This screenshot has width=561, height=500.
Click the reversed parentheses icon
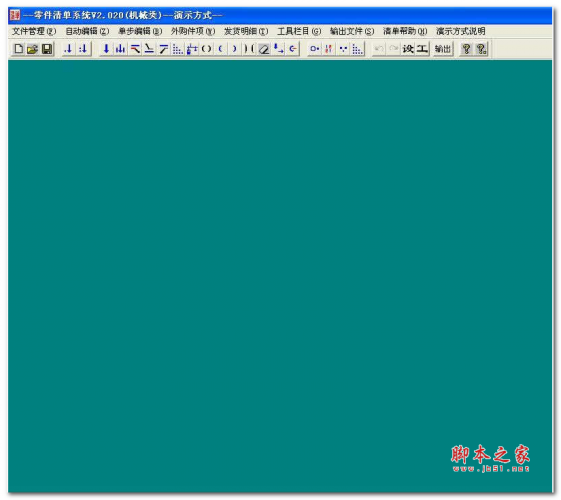click(x=249, y=49)
